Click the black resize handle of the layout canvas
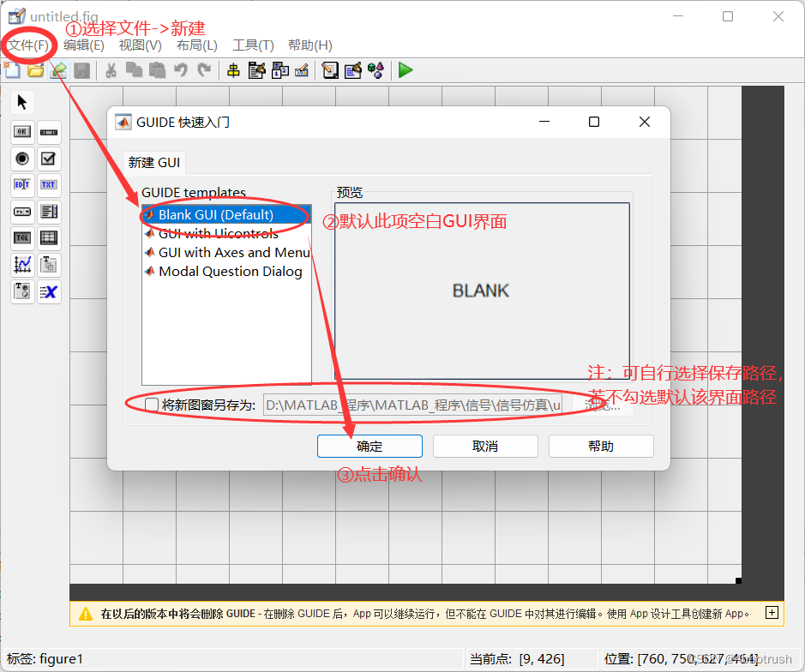805x672 pixels. pos(738,580)
